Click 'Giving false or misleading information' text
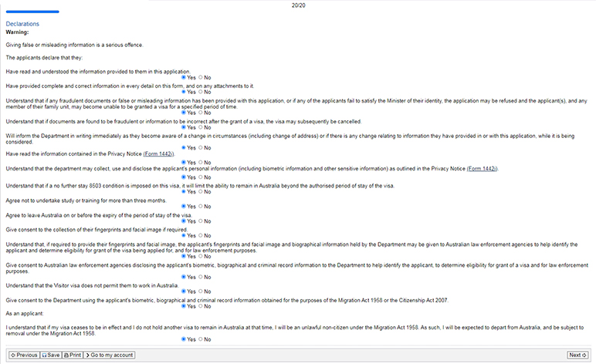This screenshot has height=364, width=596. (x=74, y=45)
